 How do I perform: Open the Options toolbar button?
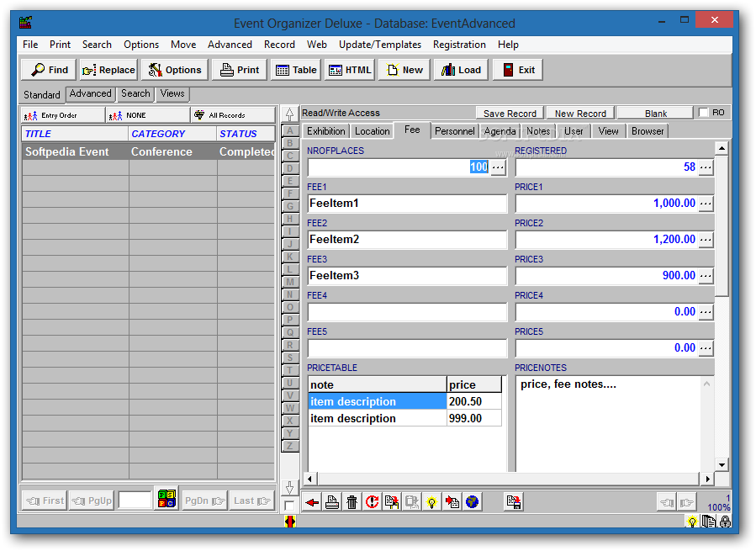pos(175,70)
